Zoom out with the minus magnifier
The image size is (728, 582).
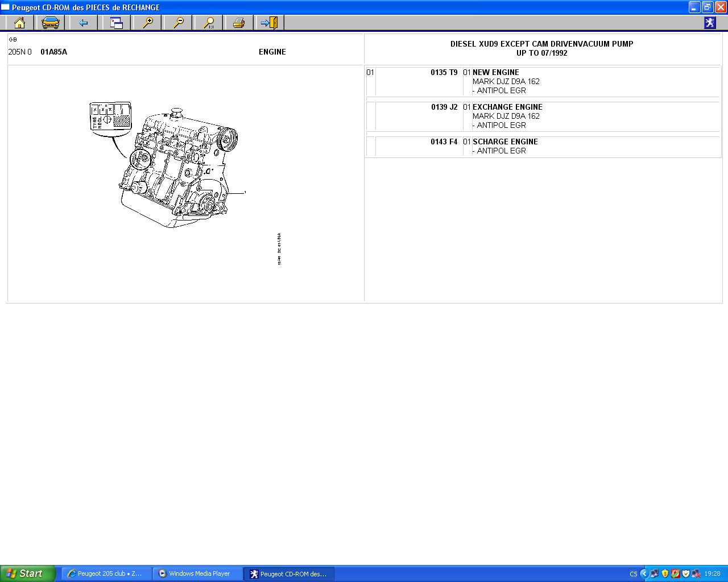click(179, 23)
